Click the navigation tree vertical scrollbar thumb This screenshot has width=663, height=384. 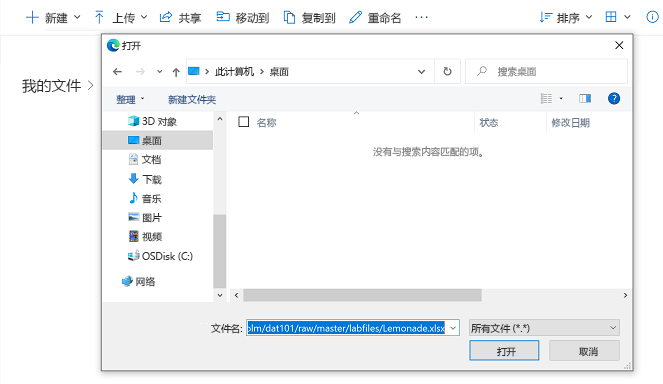point(219,251)
